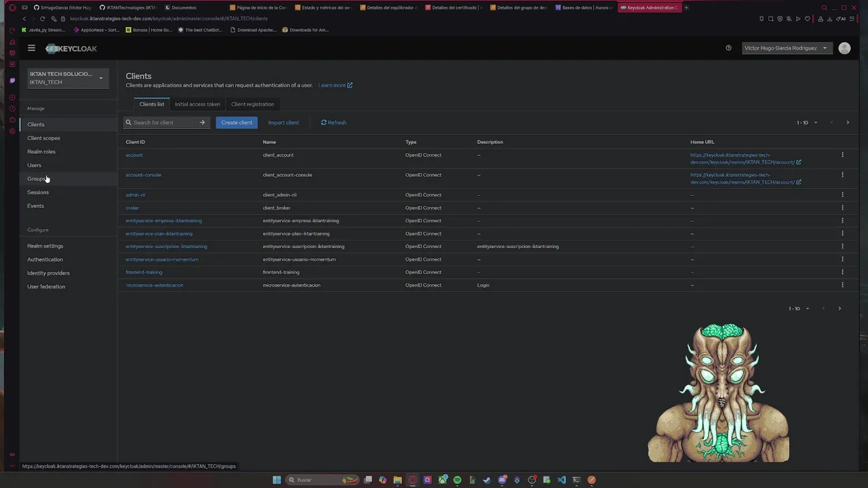Viewport: 868px width, 488px height.
Task: Open the Users section
Action: [34, 165]
